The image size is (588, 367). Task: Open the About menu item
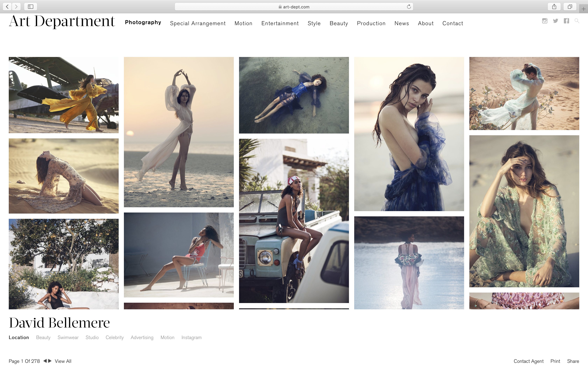tap(426, 23)
